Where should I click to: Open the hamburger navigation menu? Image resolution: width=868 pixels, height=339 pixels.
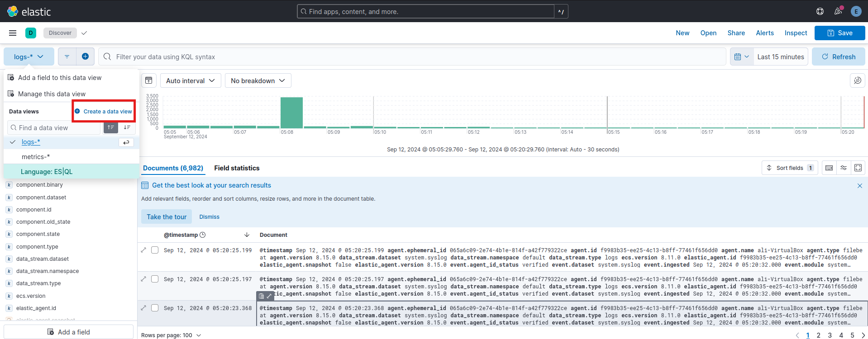click(x=13, y=33)
